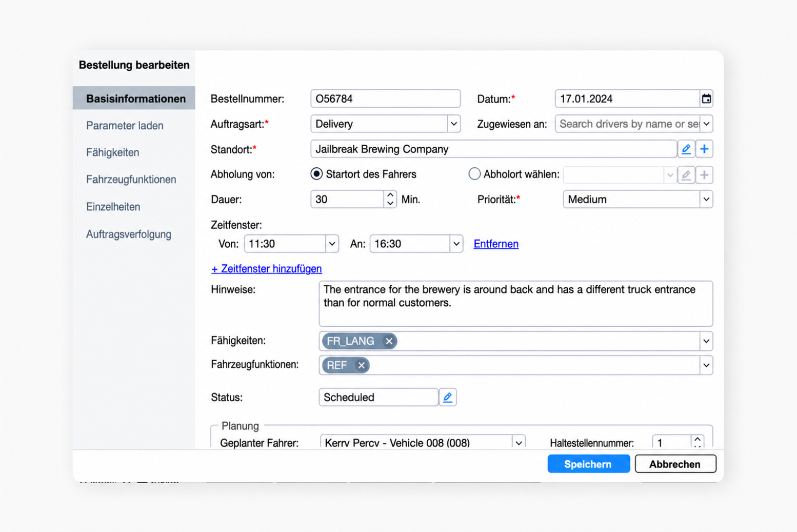The height and width of the screenshot is (532, 797).
Task: Open the Von 11:30 time dropdown
Action: pos(332,244)
